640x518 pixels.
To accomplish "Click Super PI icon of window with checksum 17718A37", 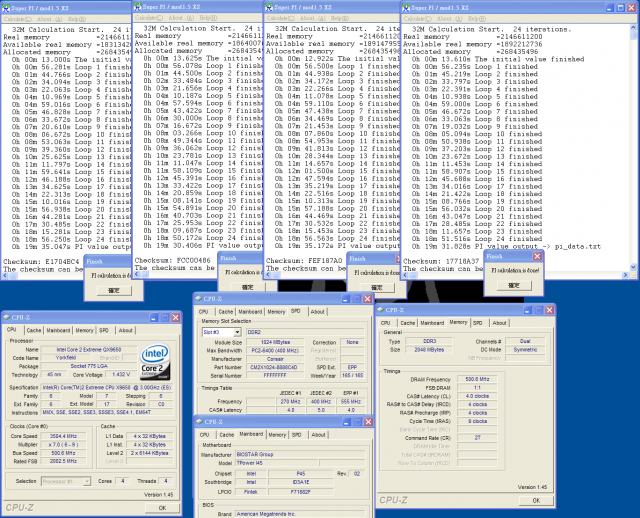I will pyautogui.click(x=406, y=7).
